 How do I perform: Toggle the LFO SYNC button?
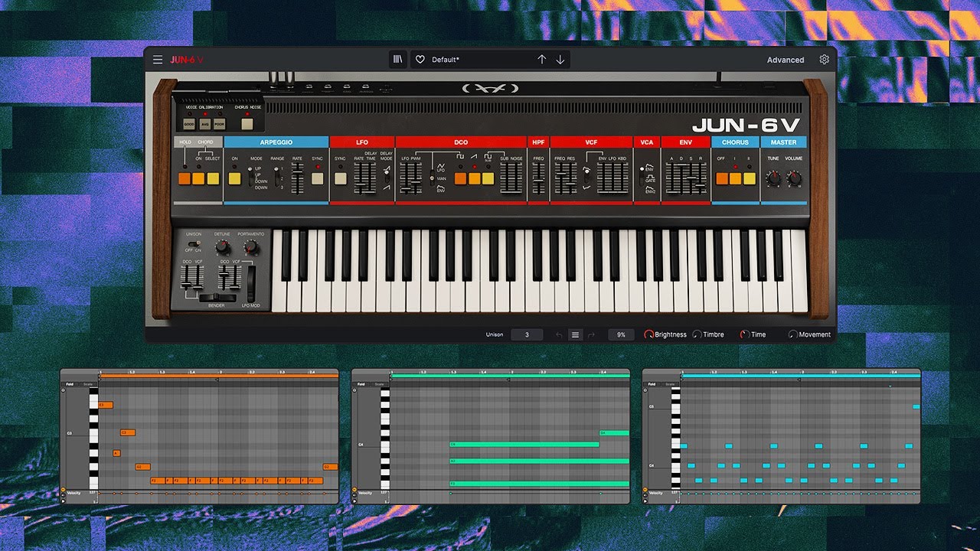[340, 179]
